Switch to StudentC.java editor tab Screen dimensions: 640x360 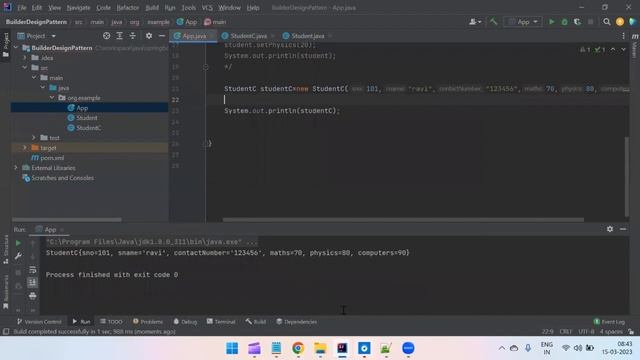point(248,36)
